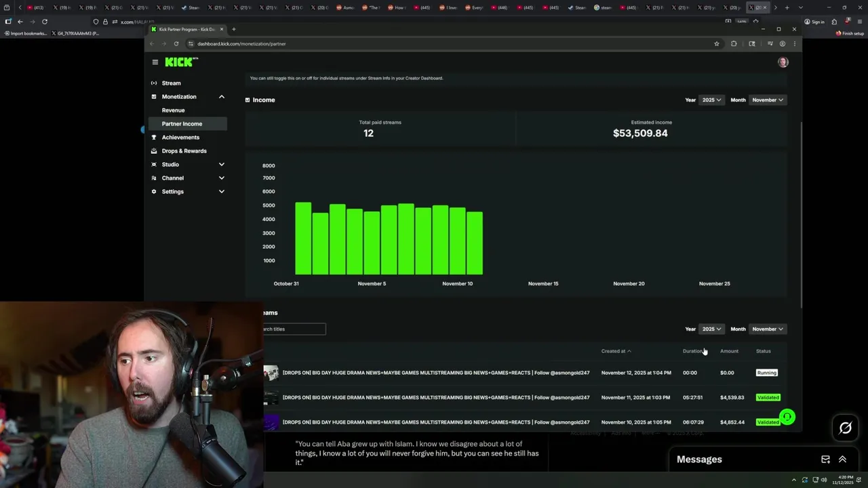Bookmark this page with the star icon

[716, 44]
